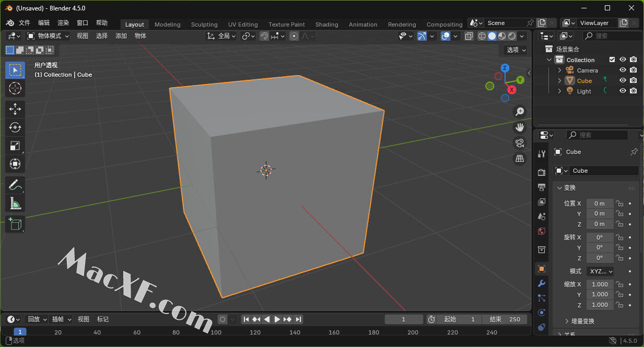Viewport: 644px width, 347px height.
Task: Uncheck Collection exclude checkbox
Action: coord(612,59)
